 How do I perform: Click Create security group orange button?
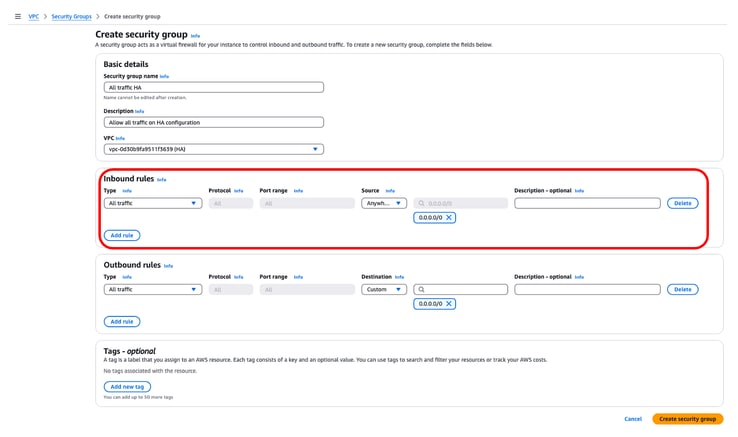[688, 419]
